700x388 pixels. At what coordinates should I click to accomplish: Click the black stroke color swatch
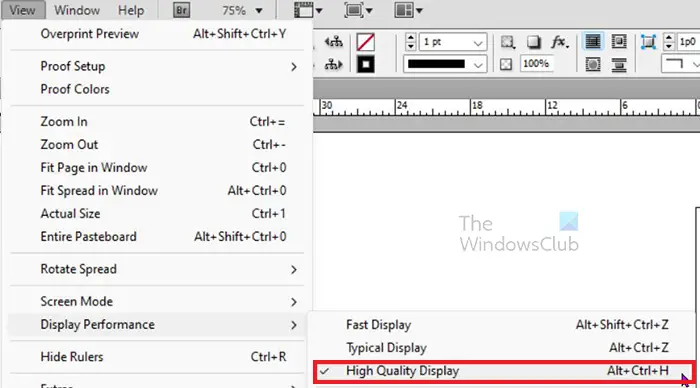tap(366, 65)
